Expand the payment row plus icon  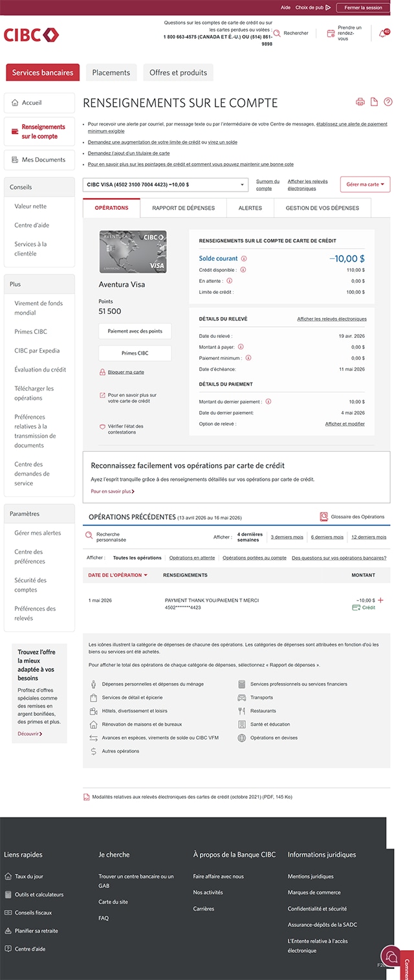click(x=380, y=601)
